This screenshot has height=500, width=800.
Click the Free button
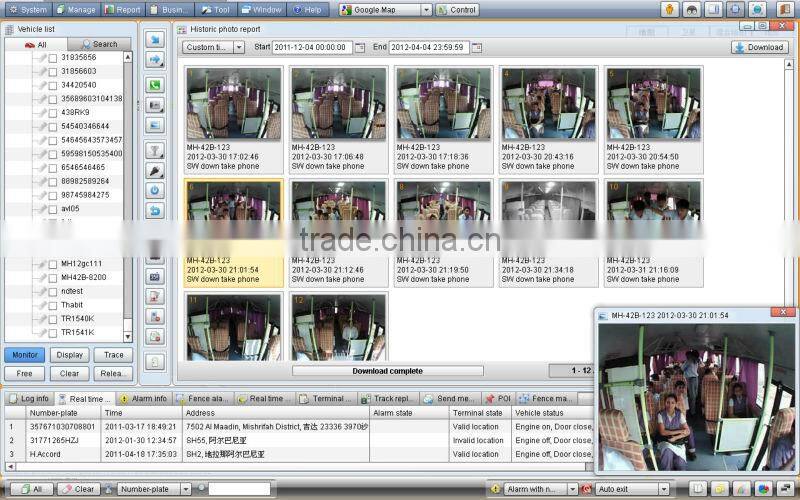[24, 373]
